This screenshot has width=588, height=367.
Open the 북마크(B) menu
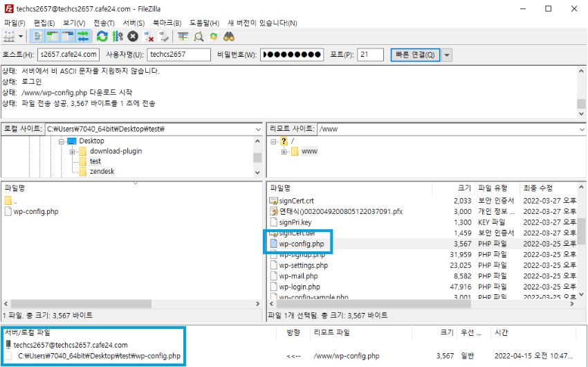click(167, 23)
